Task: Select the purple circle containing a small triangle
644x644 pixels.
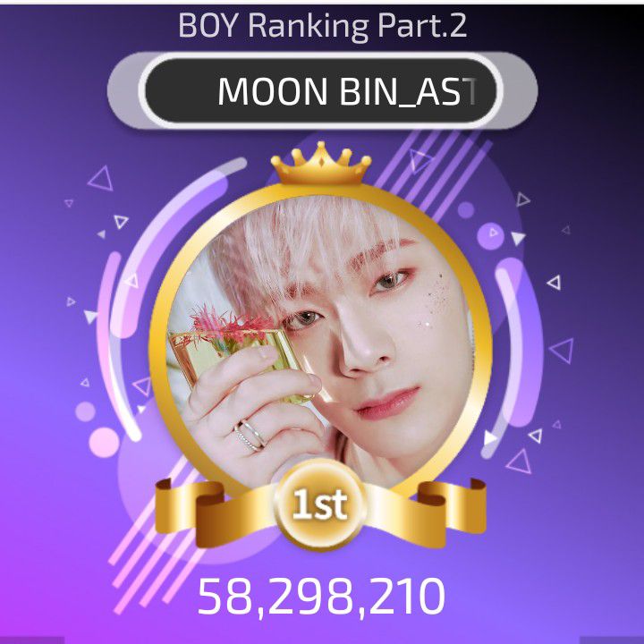Action: (490, 236)
